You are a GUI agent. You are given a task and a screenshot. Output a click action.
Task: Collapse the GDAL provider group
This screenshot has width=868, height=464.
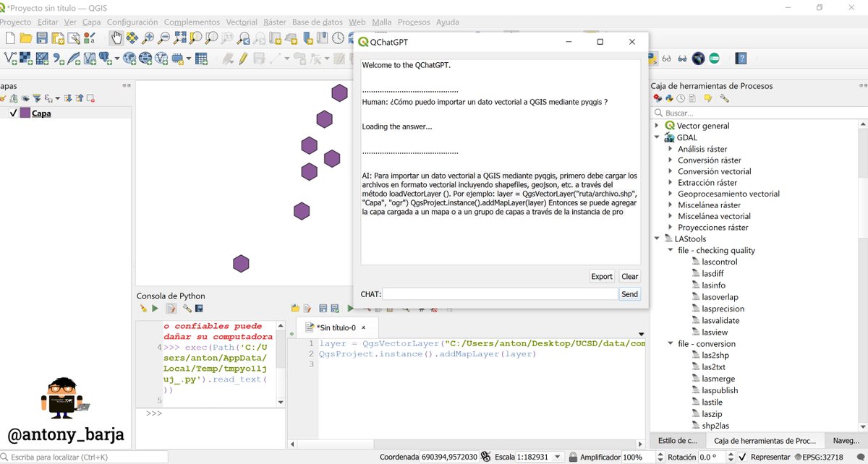coord(658,137)
